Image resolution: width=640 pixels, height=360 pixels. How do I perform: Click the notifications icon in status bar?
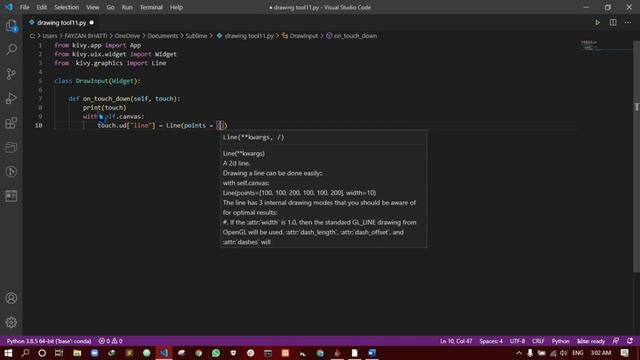[630, 341]
